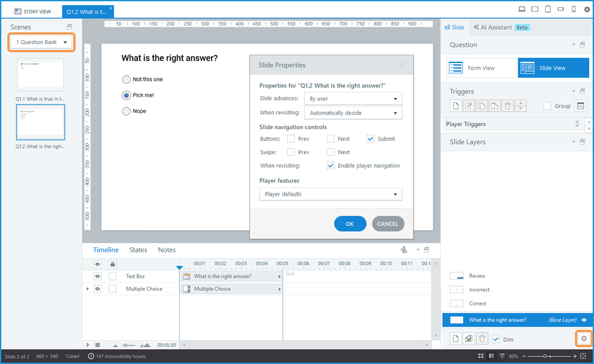Open Triggers panel options arrow
The image size is (594, 364).
[x=574, y=91]
